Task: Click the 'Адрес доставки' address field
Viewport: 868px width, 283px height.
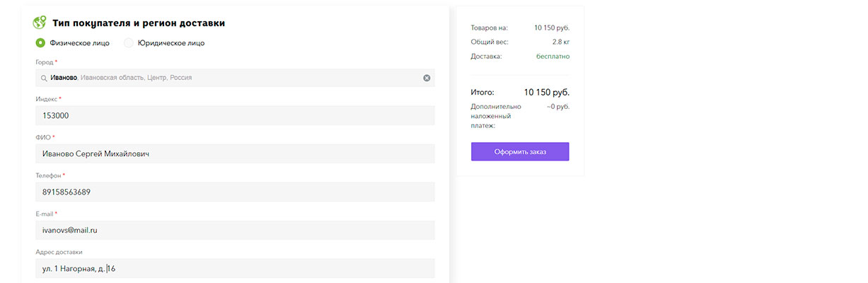Action: click(235, 268)
